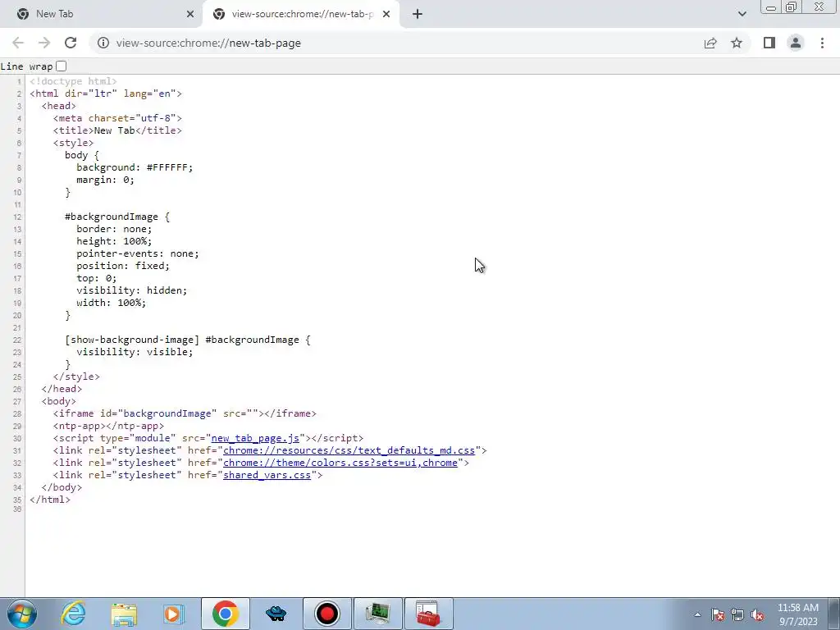The height and width of the screenshot is (630, 840).
Task: Show hidden system tray icons arrow
Action: [x=697, y=614]
